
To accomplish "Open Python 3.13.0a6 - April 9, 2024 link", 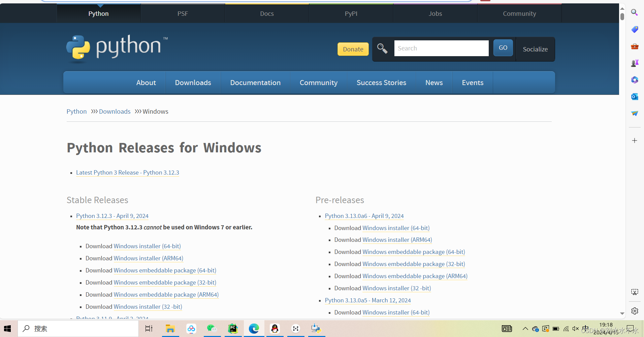I will (x=364, y=216).
